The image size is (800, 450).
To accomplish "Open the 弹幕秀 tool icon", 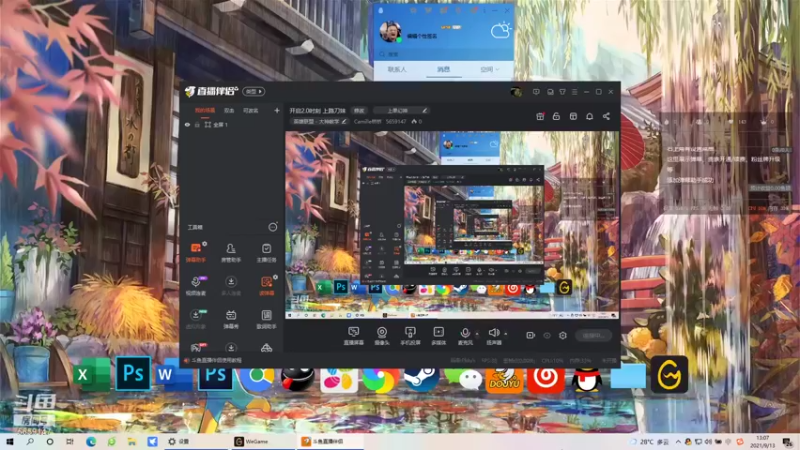I will coord(231,319).
